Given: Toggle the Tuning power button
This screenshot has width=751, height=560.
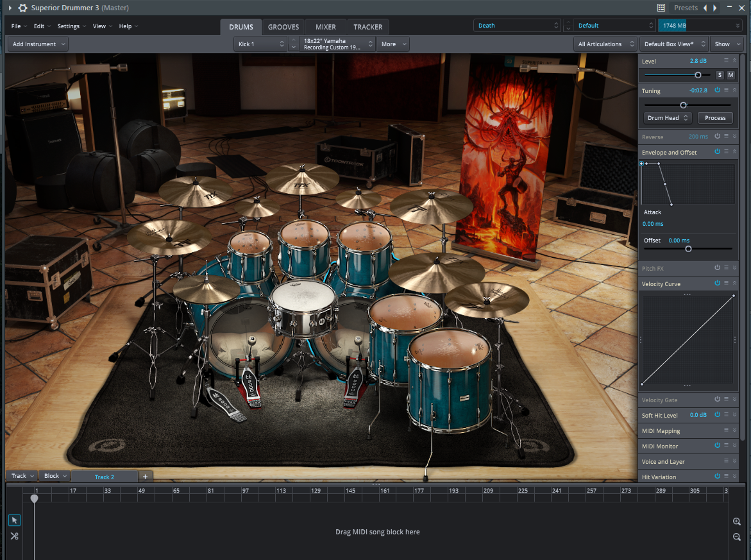Looking at the screenshot, I should click(x=717, y=90).
